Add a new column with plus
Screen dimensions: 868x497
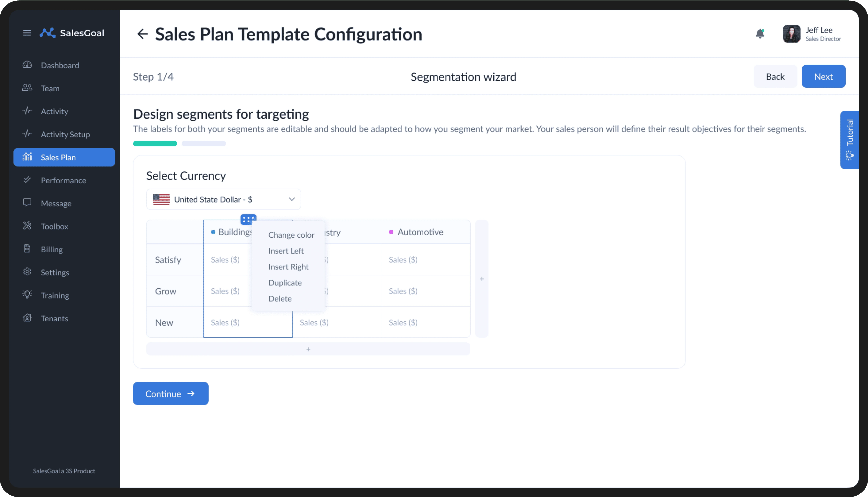coord(481,279)
